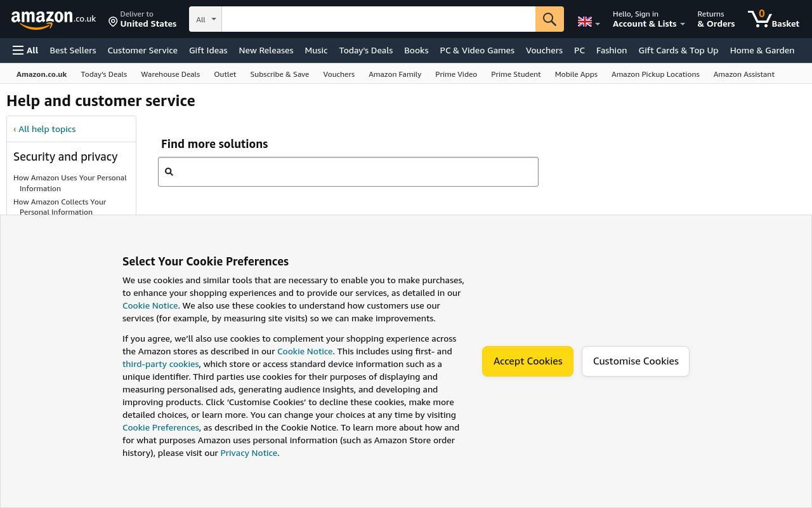Click the top Amazon search field
The width and height of the screenshot is (812, 508).
[x=379, y=19]
